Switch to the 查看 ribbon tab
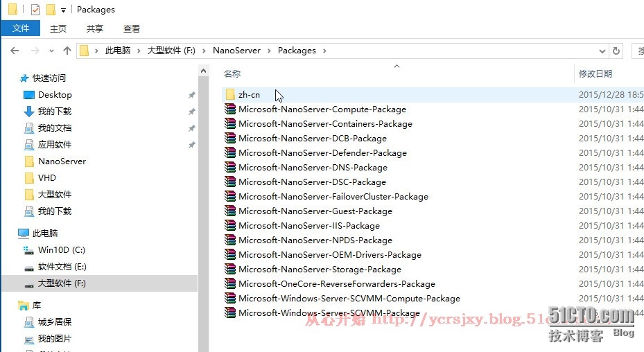The image size is (644, 352). pyautogui.click(x=132, y=28)
